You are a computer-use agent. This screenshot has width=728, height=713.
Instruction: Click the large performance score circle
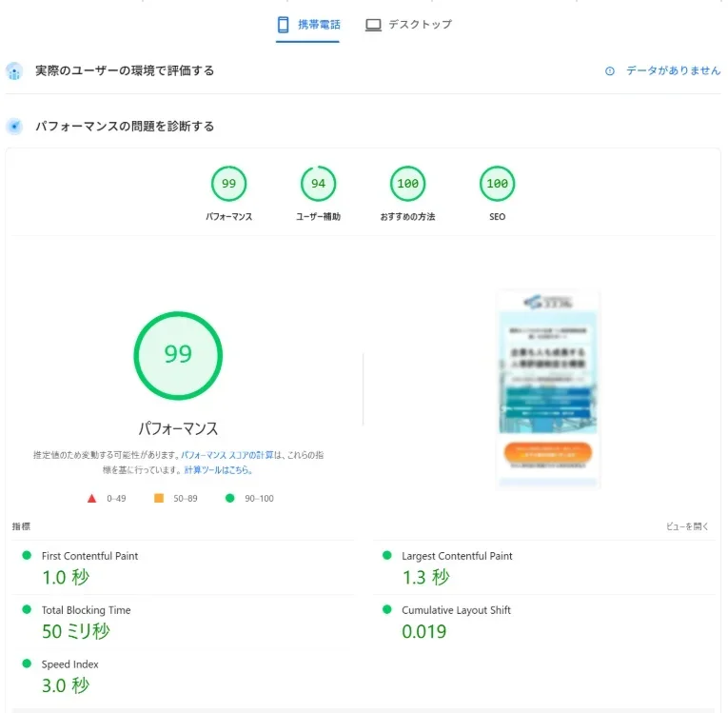[178, 355]
